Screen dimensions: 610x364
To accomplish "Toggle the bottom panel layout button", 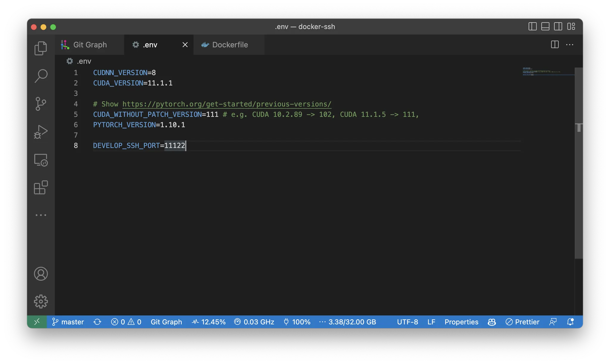I will pos(545,27).
